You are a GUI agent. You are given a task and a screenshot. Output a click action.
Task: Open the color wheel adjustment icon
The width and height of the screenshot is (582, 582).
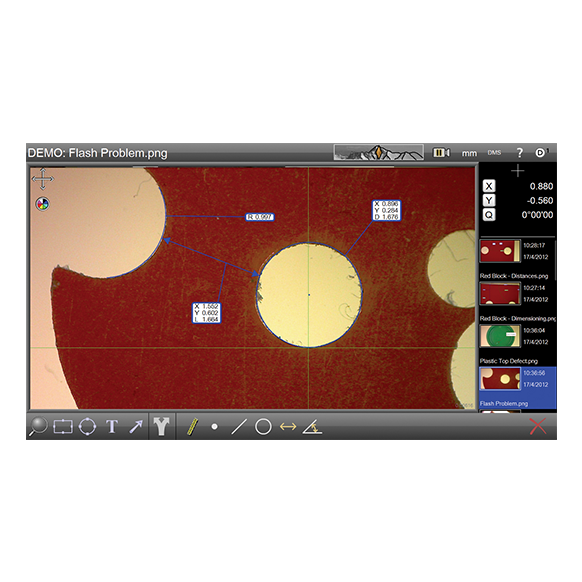[x=42, y=204]
